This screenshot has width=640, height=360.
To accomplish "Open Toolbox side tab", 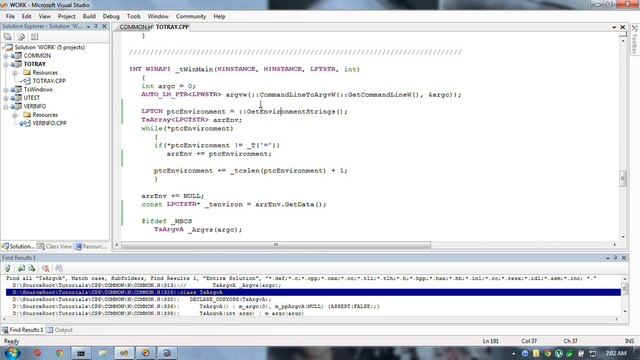I will (635, 39).
